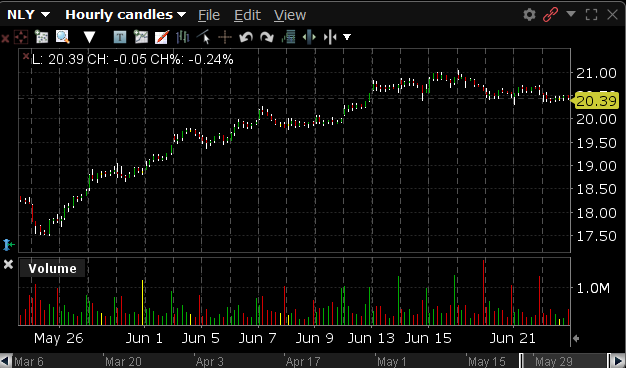
Task: Open the View menu
Action: [x=290, y=15]
